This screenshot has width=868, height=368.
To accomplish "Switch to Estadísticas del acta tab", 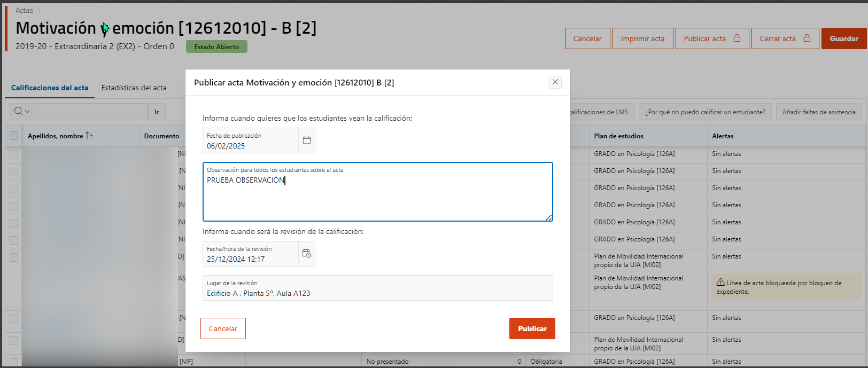I will tap(134, 88).
